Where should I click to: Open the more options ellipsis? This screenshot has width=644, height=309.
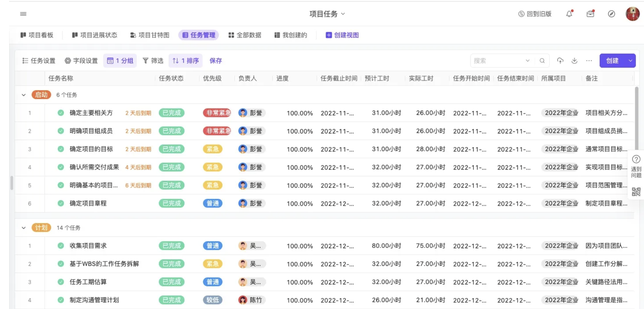click(x=589, y=61)
